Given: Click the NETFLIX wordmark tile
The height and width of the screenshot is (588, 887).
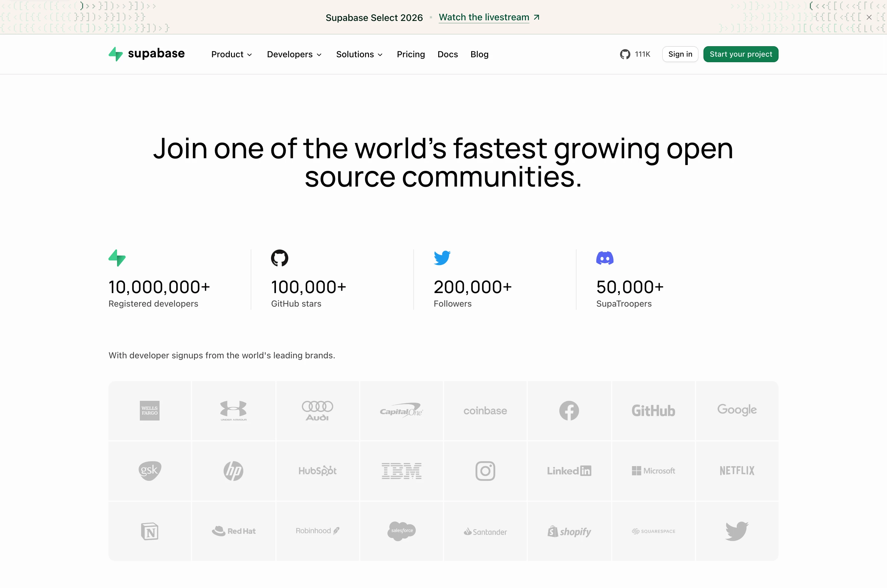Looking at the screenshot, I should tap(737, 471).
